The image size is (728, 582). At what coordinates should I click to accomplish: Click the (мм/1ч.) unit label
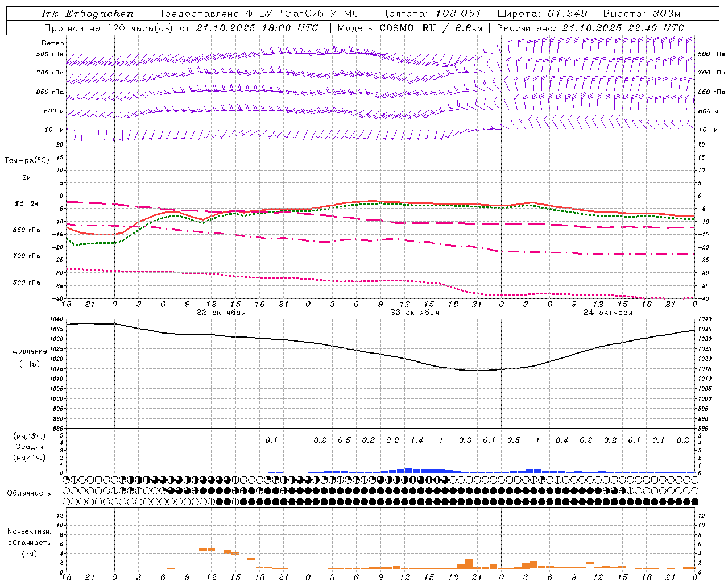tap(30, 458)
